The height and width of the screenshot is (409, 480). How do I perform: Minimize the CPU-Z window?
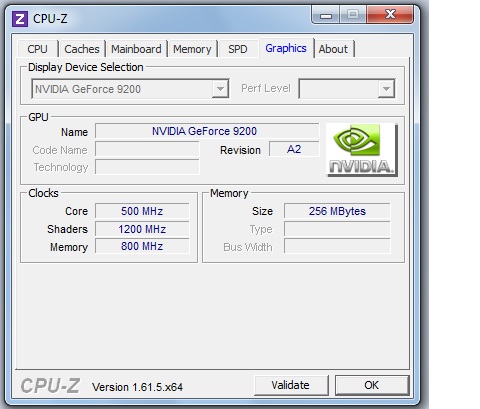[326, 15]
